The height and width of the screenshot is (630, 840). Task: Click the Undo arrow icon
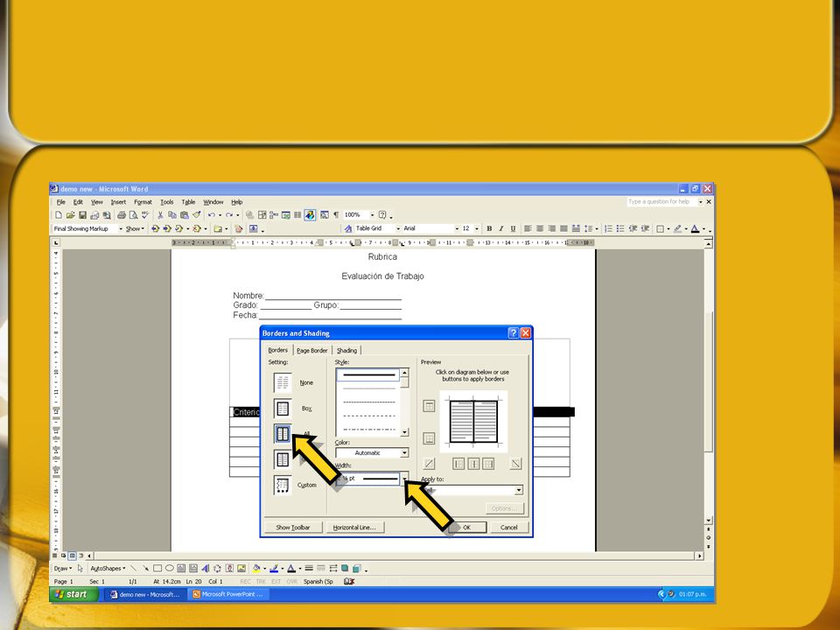coord(212,215)
